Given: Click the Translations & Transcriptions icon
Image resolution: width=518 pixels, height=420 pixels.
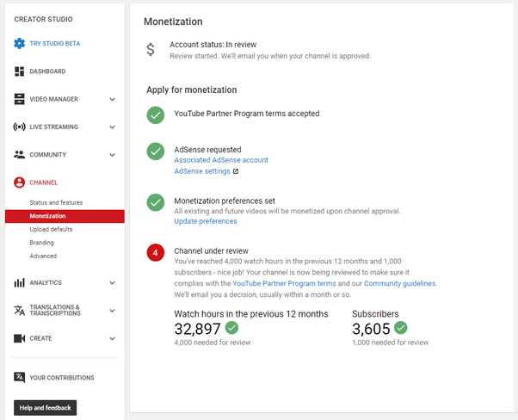Looking at the screenshot, I should [19, 311].
